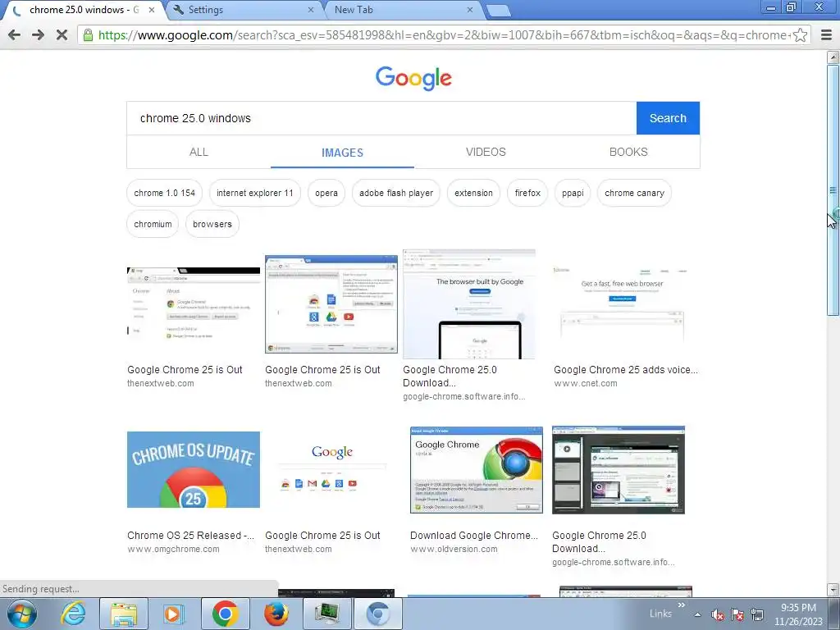The height and width of the screenshot is (630, 840).
Task: Open 'Get a fast, free web browser' thumbnail
Action: [x=619, y=304]
